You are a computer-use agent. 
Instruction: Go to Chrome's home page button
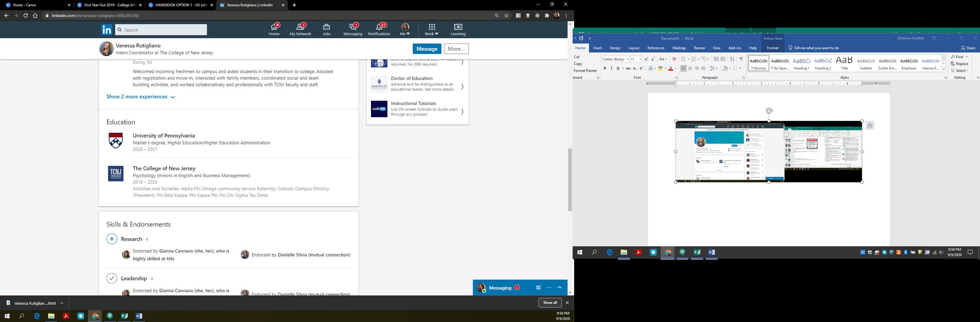35,15
